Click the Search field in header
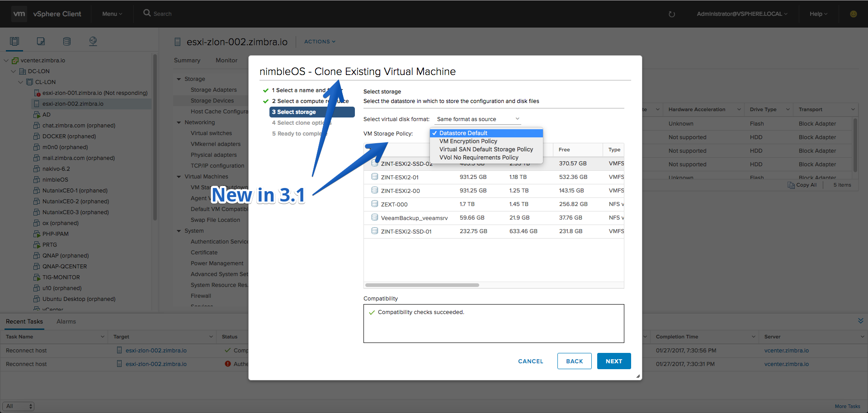 (x=162, y=14)
